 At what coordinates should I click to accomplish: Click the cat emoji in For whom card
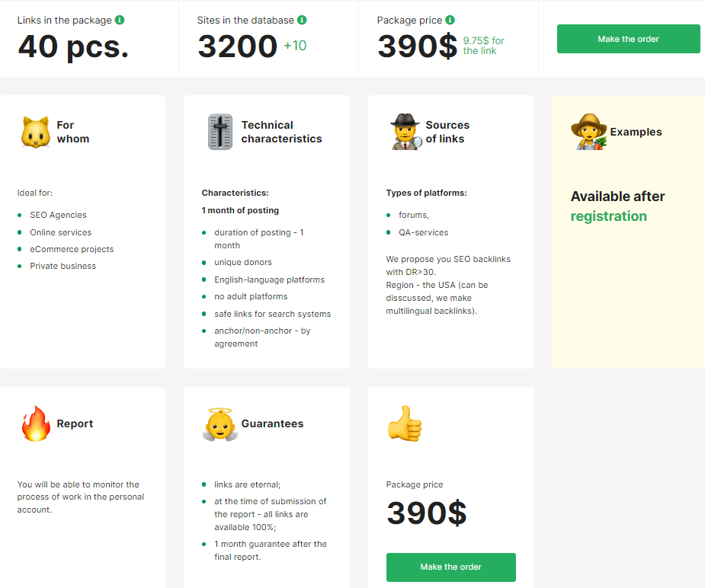(35, 132)
